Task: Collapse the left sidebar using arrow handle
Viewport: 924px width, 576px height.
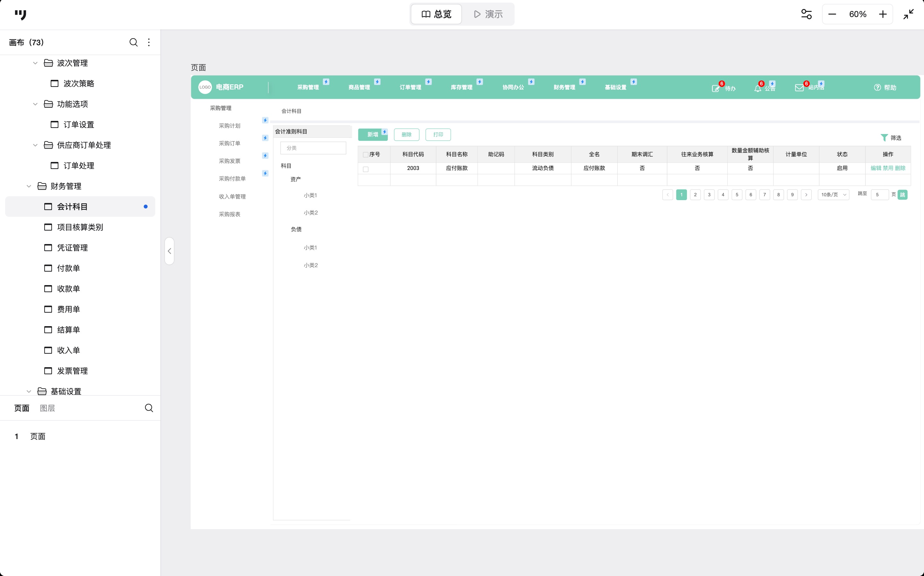Action: [169, 251]
